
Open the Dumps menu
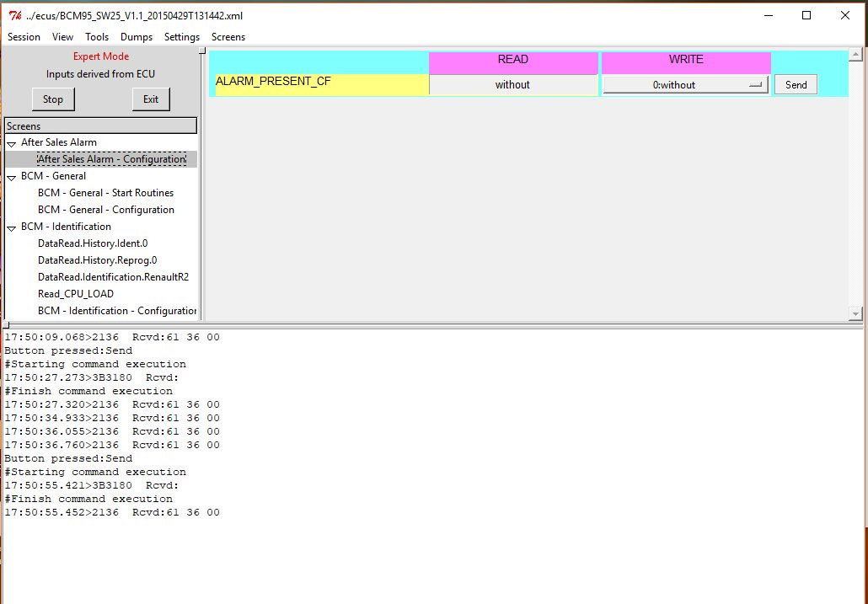(x=137, y=37)
